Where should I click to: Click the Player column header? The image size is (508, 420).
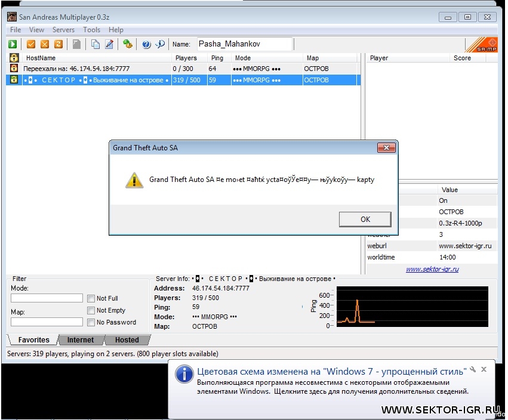(408, 58)
